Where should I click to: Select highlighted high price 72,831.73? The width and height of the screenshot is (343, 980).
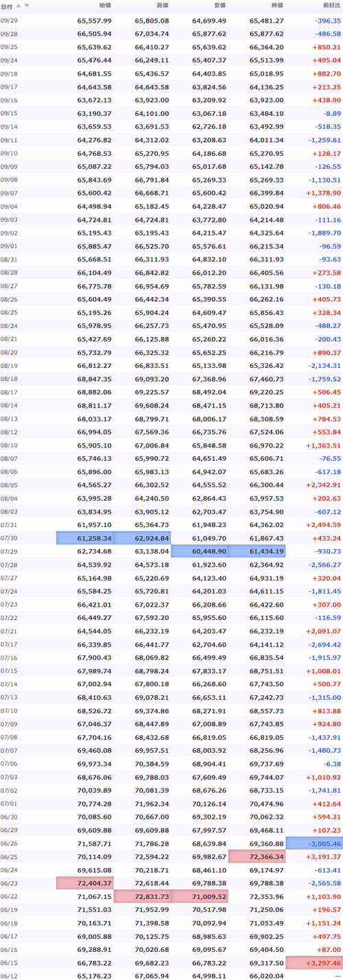pyautogui.click(x=142, y=896)
